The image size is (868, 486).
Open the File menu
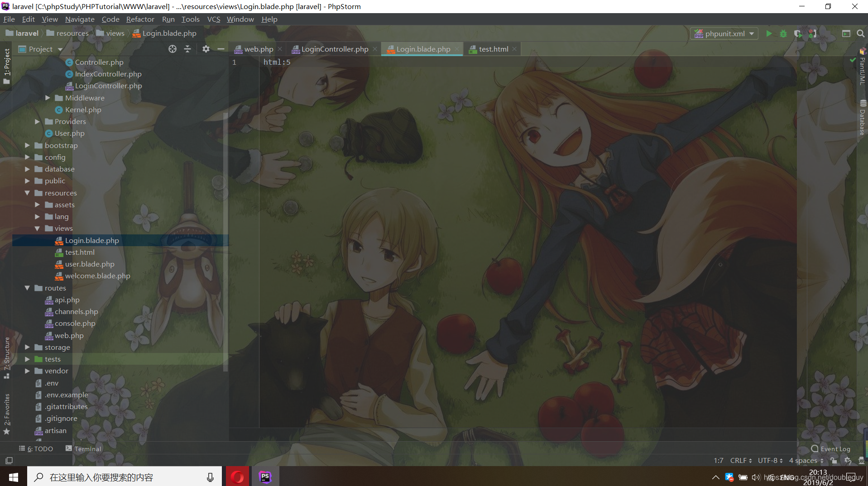pyautogui.click(x=9, y=19)
